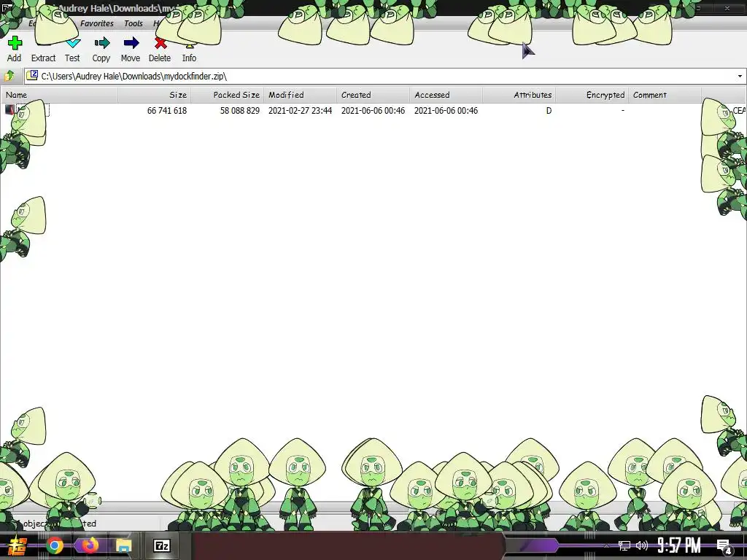Click the 7z taskbar button

pos(162,545)
